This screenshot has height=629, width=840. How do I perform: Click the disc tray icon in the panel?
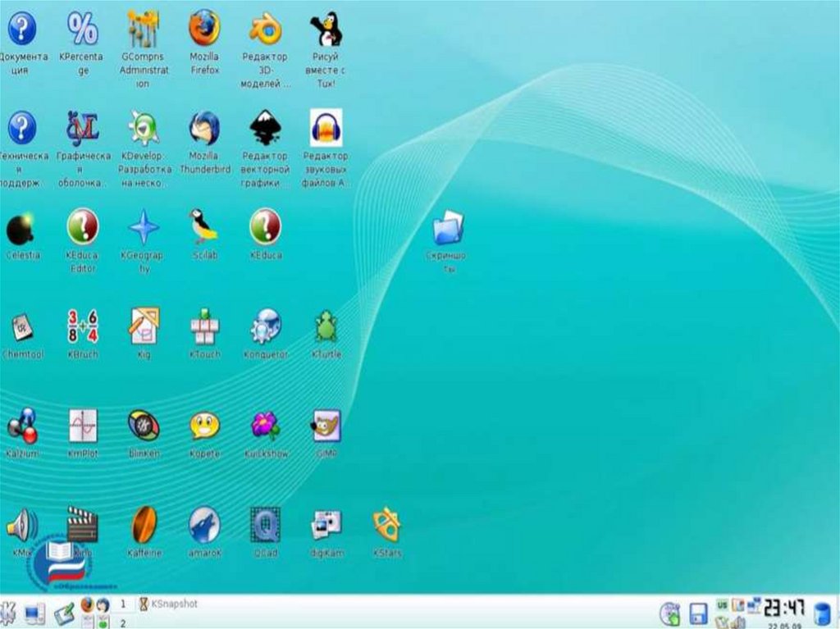(x=669, y=614)
